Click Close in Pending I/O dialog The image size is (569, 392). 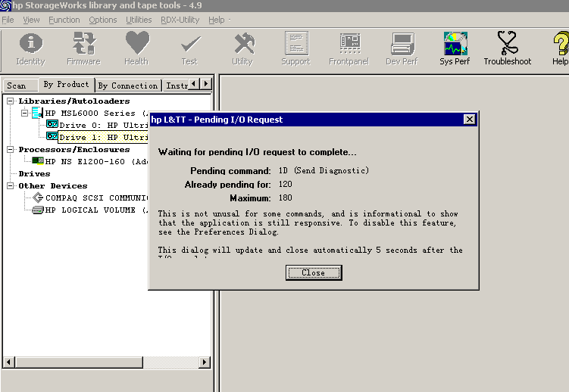tap(314, 272)
